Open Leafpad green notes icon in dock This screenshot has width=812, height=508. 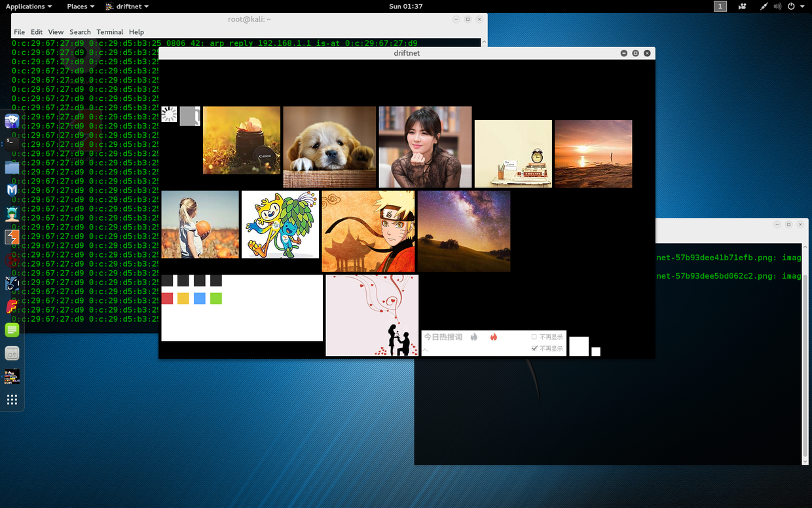12,330
